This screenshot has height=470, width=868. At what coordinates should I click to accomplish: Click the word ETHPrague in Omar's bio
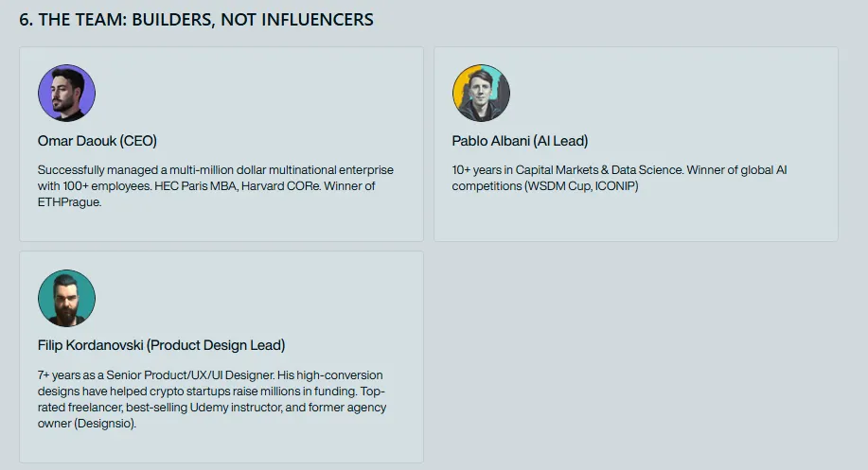click(69, 202)
